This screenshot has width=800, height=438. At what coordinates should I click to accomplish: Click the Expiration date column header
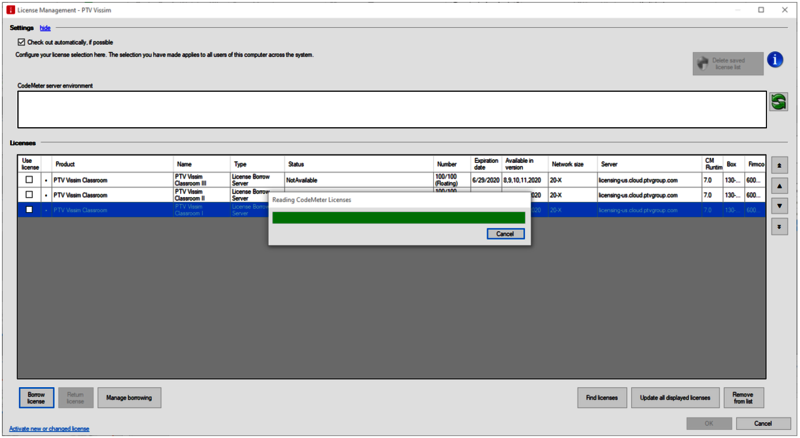point(486,164)
